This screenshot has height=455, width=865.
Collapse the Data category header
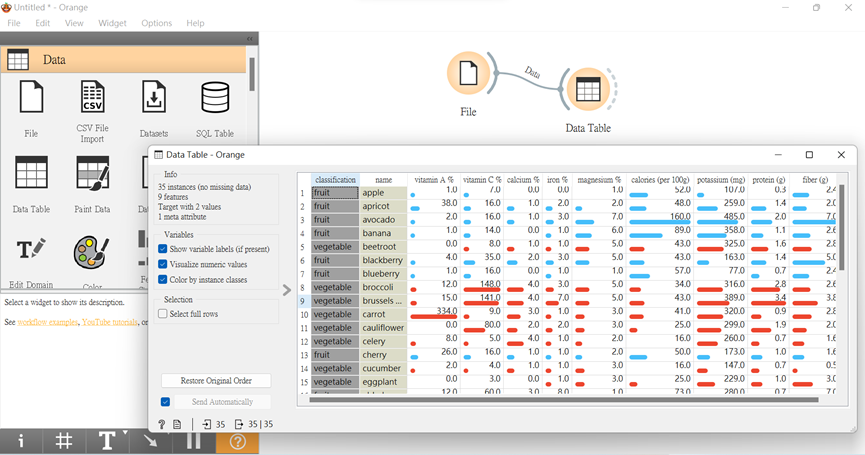pos(123,60)
